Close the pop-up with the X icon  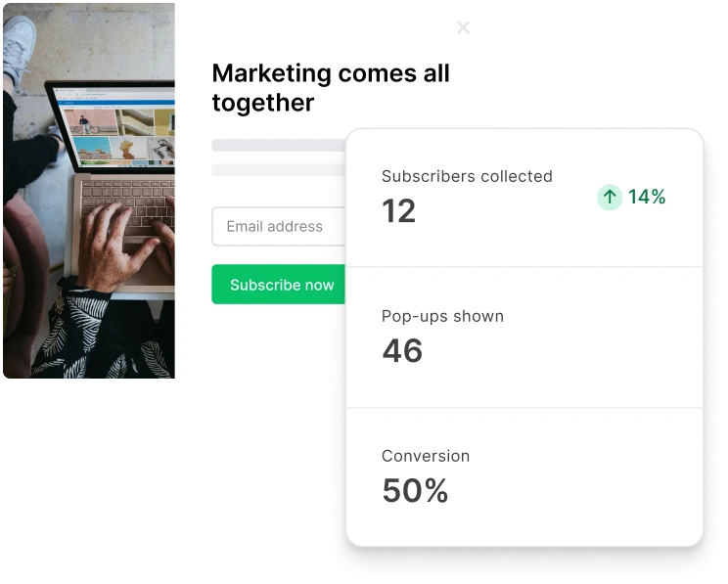click(464, 27)
